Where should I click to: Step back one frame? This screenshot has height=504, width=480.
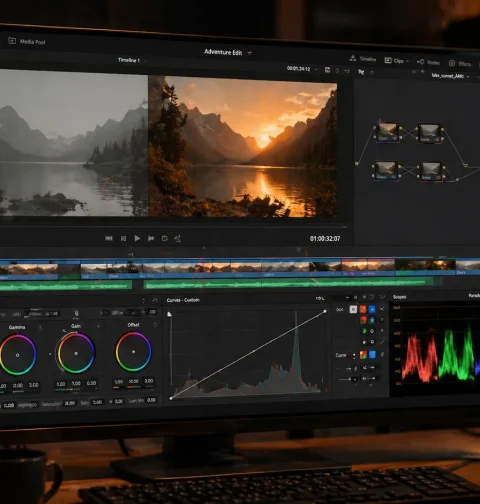tap(123, 238)
